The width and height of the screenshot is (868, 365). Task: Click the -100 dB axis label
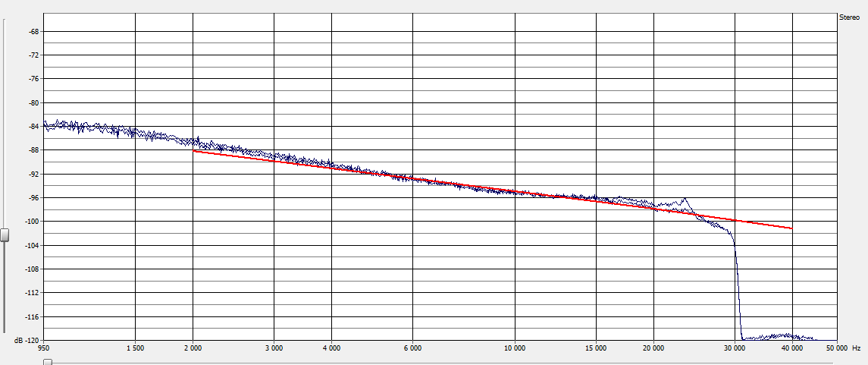pos(33,222)
